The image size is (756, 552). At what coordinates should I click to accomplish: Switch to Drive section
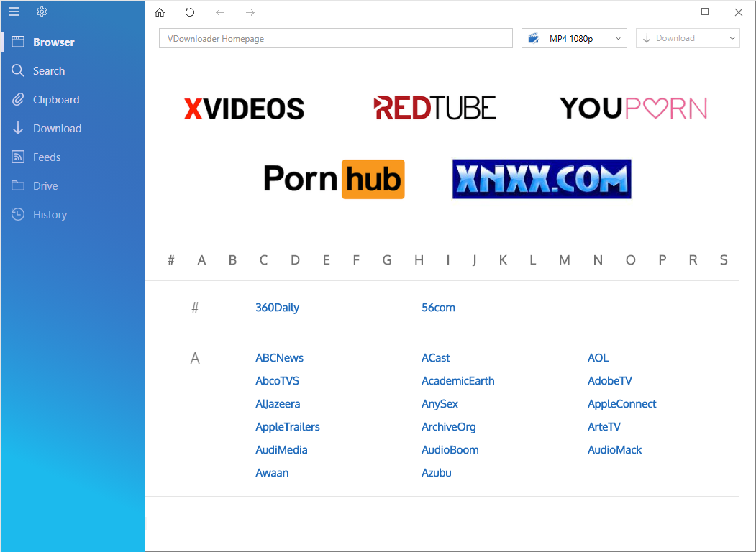[45, 186]
